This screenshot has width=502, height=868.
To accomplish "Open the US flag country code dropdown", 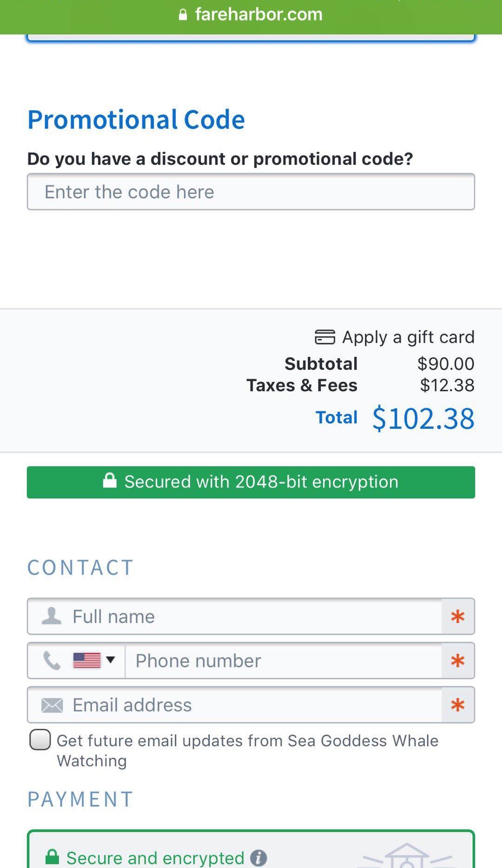I will tap(87, 660).
